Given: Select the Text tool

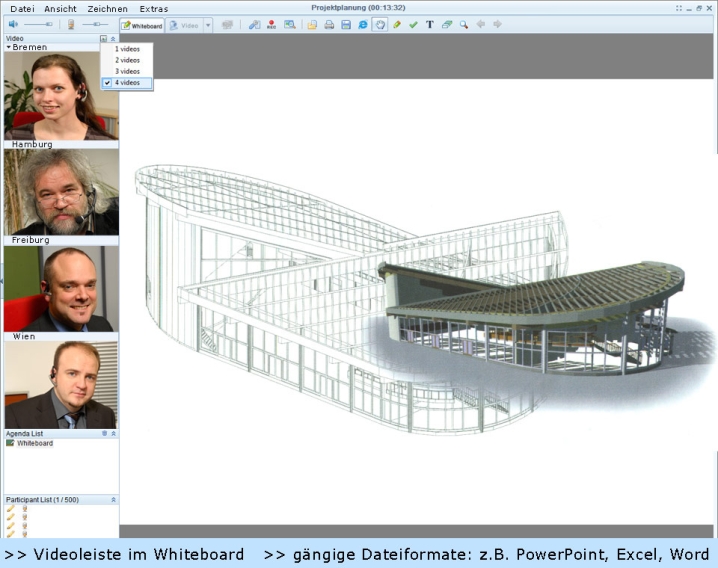Looking at the screenshot, I should [x=430, y=25].
